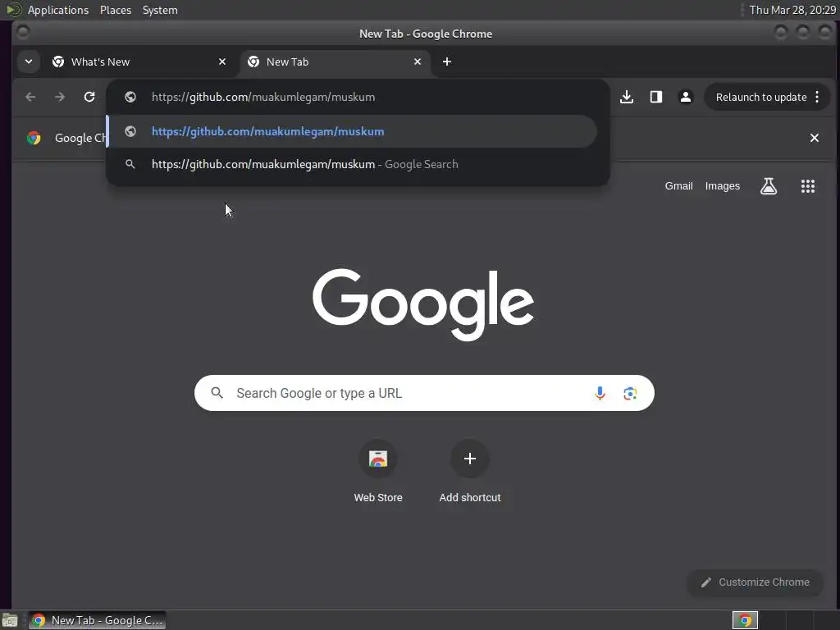Open the profile avatar icon
The image size is (840, 630).
pyautogui.click(x=686, y=97)
